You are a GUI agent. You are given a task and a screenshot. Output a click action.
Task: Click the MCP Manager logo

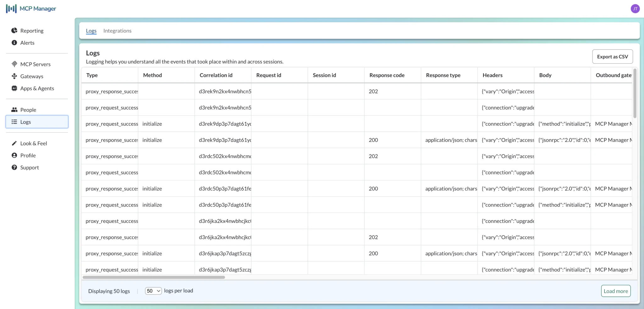click(31, 8)
